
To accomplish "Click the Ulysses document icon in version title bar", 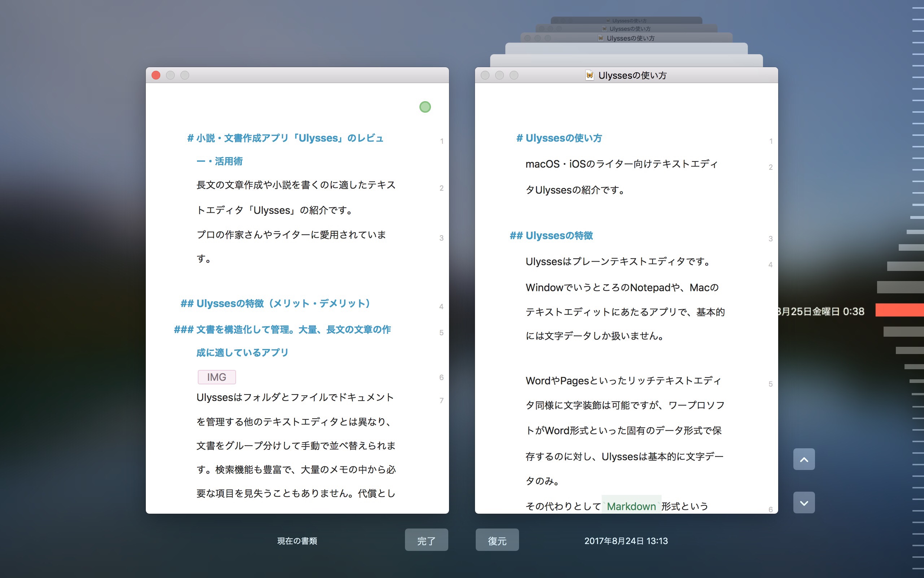I will 589,75.
